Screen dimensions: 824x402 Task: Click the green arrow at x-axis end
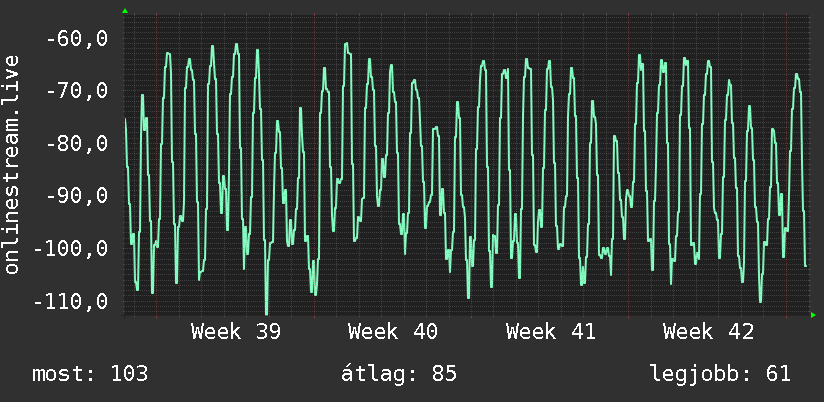coord(813,315)
